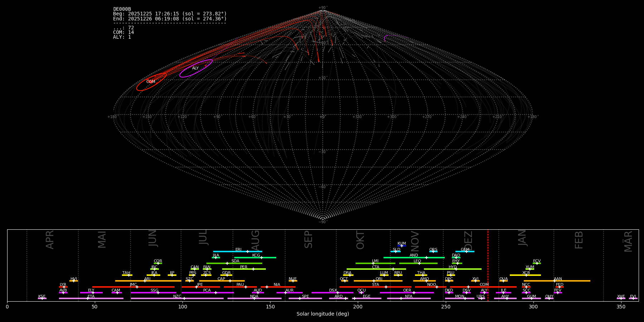Image resolution: width=644 pixels, height=322 pixels.
Task: Select the 'End: 20251226 06:19:08' line
Action: pyautogui.click(x=170, y=19)
